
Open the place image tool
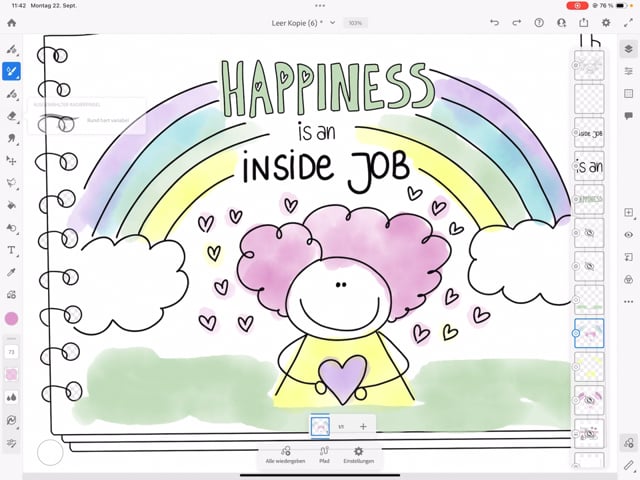click(11, 294)
